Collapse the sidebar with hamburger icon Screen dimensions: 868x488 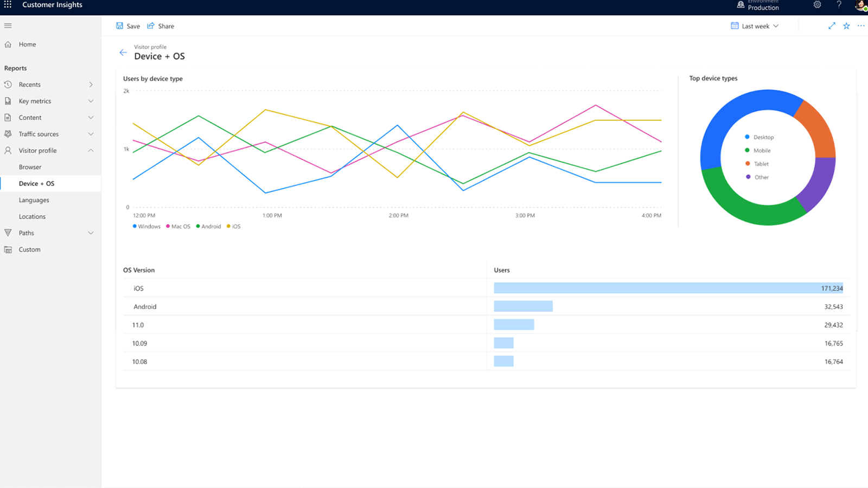(8, 25)
